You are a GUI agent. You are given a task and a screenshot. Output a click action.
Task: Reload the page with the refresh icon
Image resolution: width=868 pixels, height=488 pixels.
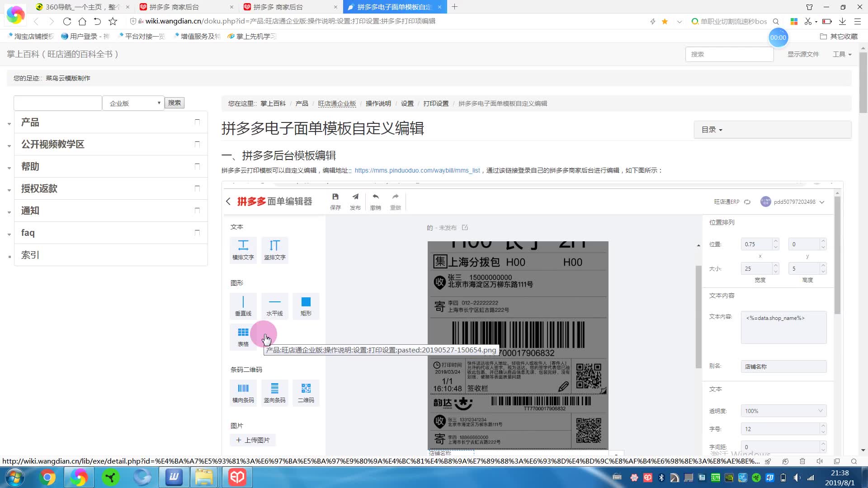(67, 21)
